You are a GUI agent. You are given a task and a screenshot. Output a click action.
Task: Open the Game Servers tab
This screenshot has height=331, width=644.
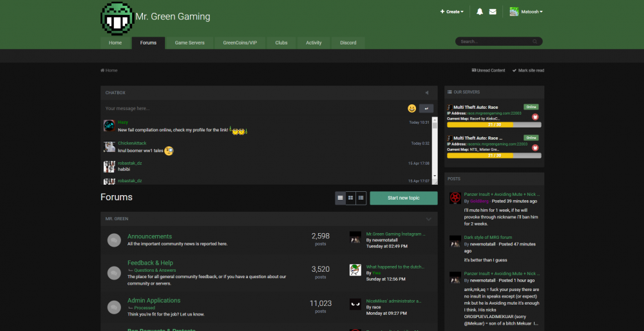click(x=189, y=43)
